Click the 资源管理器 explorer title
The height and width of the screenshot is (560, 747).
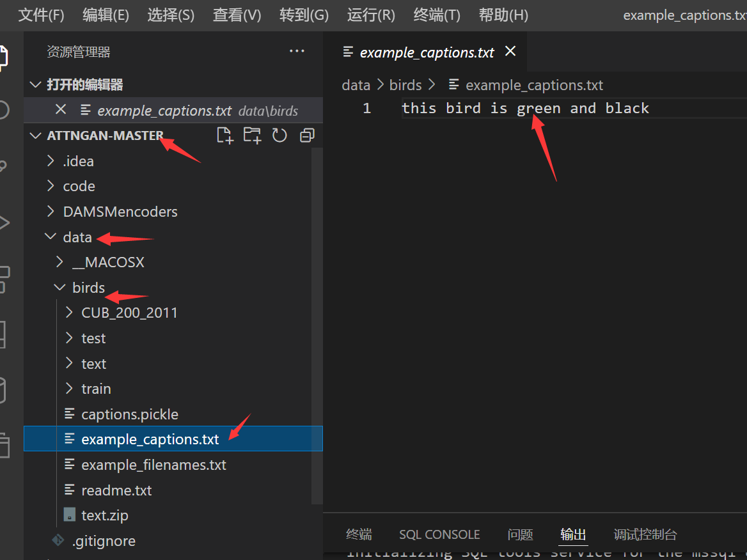[x=79, y=51]
